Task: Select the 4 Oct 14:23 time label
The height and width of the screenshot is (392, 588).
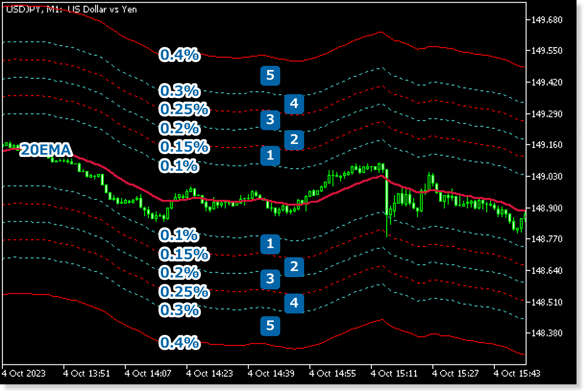Action: tap(209, 373)
